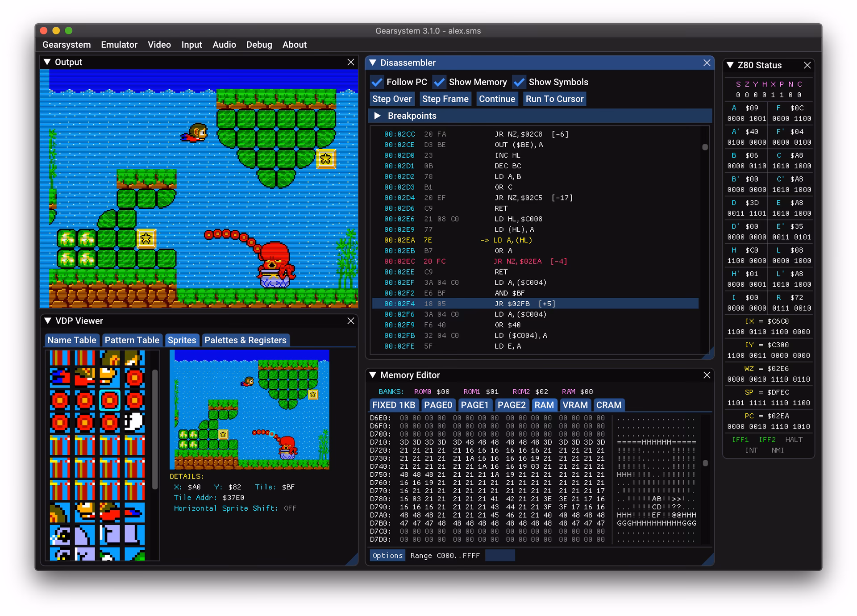Viewport: 857px width, 616px height.
Task: Close the Disassembler panel
Action: point(707,62)
